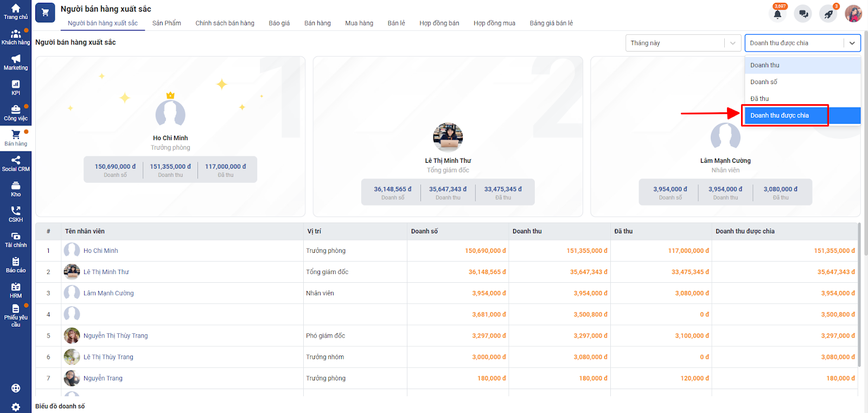Choose Doanh thu in dropdown list
Viewport: 868px width, 413px height.
(x=803, y=65)
